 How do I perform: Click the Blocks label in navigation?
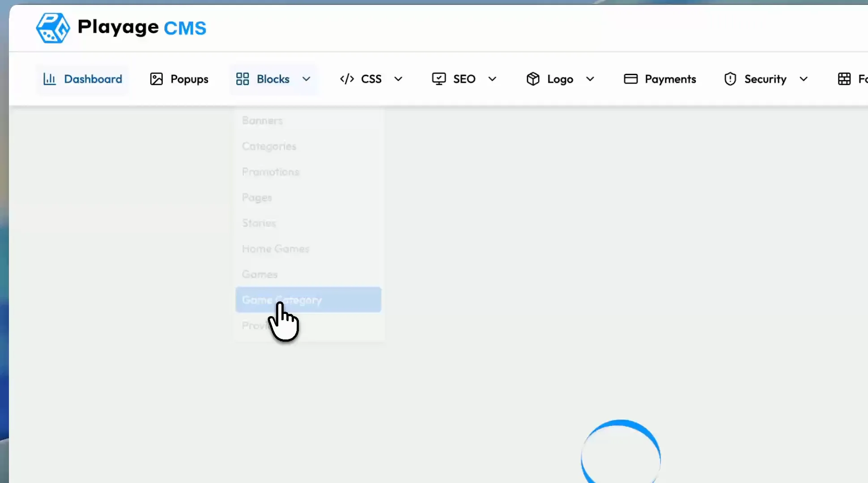tap(273, 79)
